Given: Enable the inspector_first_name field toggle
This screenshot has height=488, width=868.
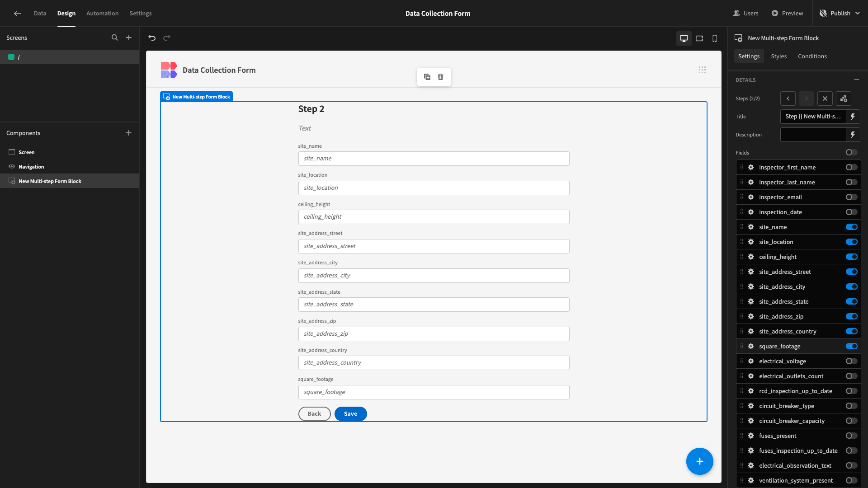Looking at the screenshot, I should point(852,168).
